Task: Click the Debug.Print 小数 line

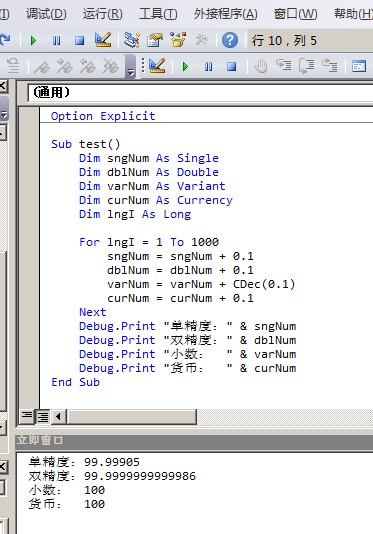Action: [x=188, y=354]
